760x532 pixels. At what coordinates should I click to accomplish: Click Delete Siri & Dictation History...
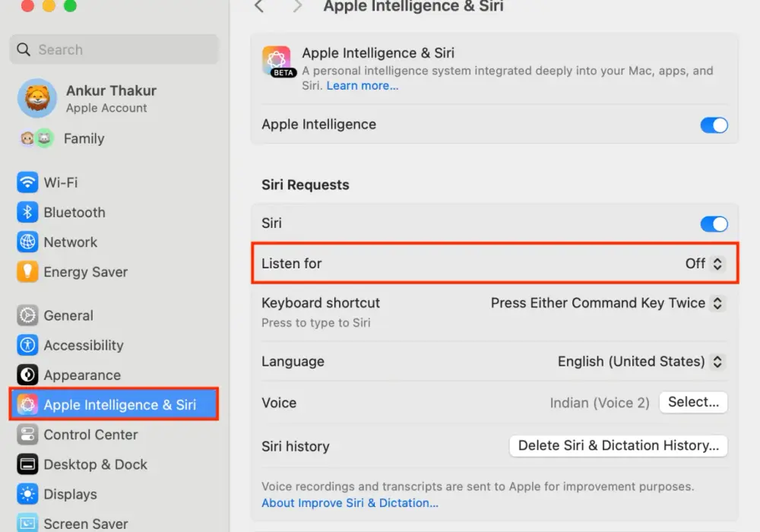point(619,446)
